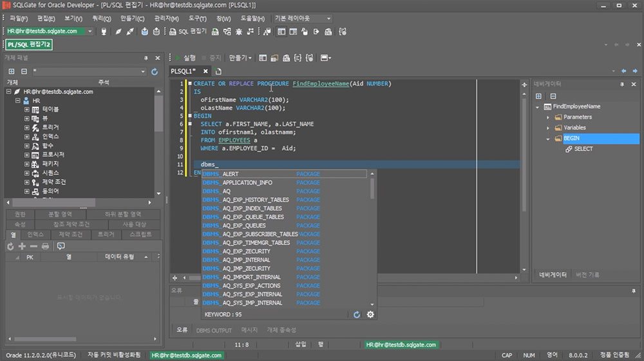Open the panel layout dropdown in the editor toolbar
Image resolution: width=644 pixels, height=361 pixels.
(326, 58)
